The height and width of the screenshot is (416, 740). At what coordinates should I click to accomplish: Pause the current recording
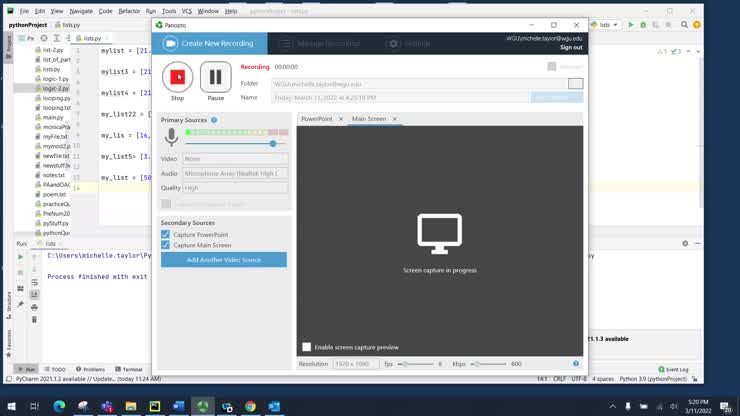(x=215, y=76)
